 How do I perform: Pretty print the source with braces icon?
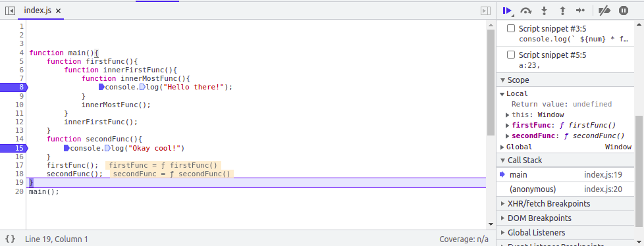[x=11, y=239]
